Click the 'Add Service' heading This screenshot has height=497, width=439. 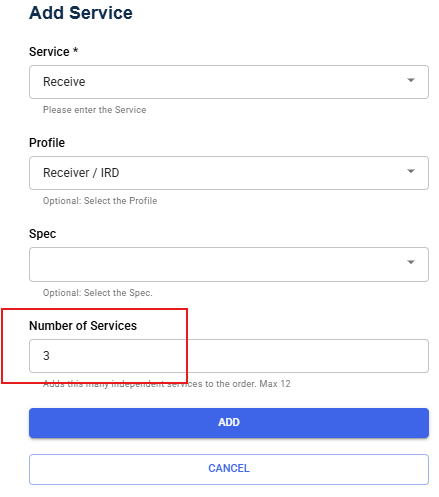pos(81,13)
